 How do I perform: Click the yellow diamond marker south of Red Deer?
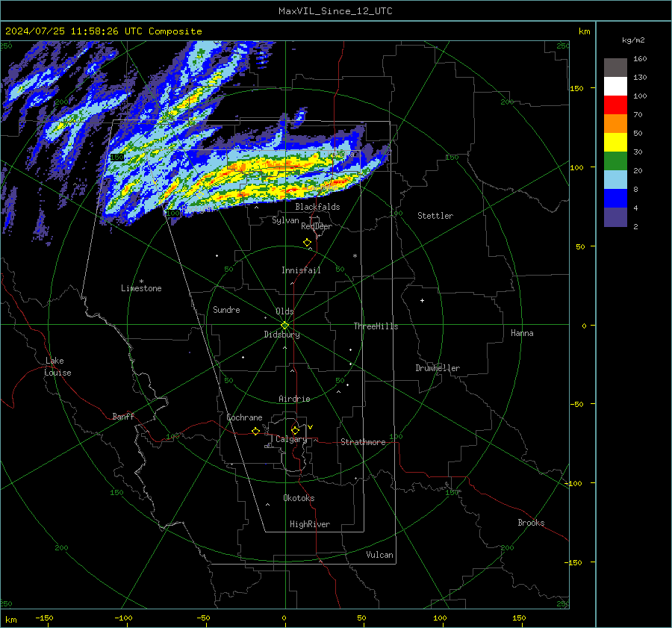click(x=308, y=243)
